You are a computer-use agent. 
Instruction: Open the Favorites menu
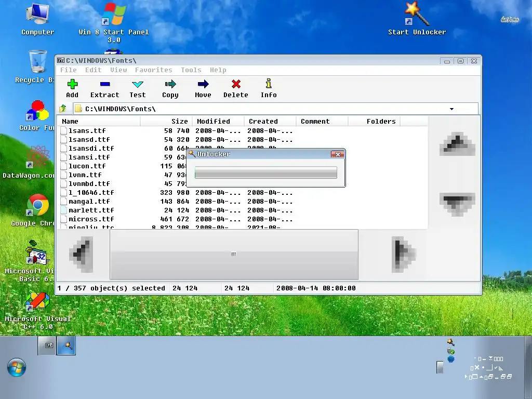click(154, 70)
